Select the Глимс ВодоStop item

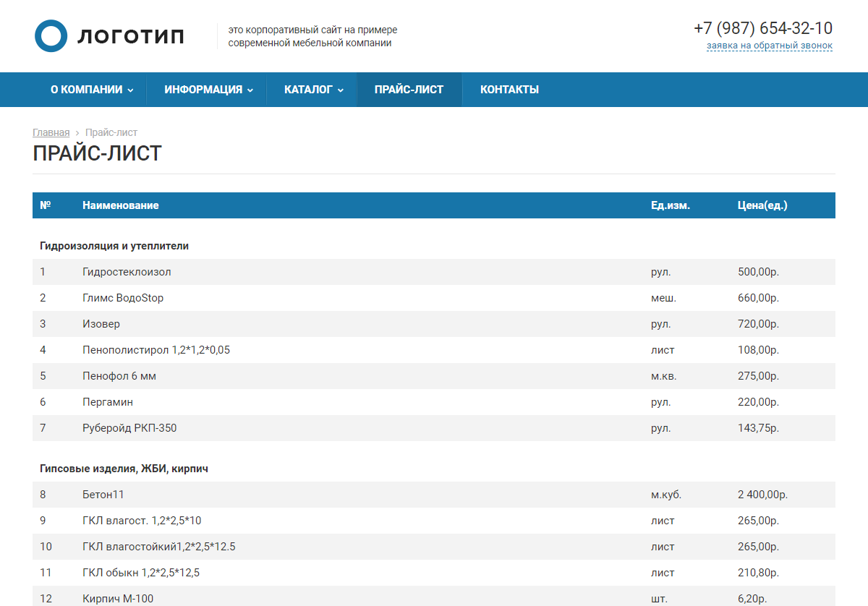123,298
